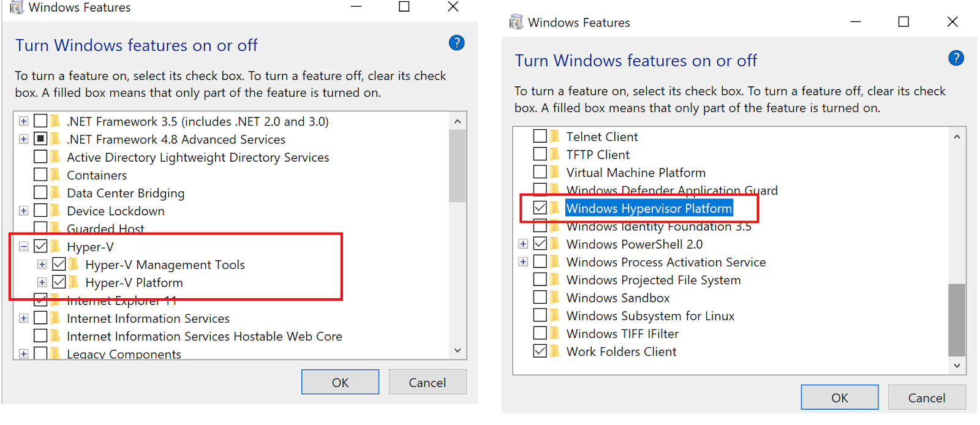The image size is (980, 425).
Task: Toggle .NET Framework 4.8 Advanced Services checkbox
Action: click(40, 139)
